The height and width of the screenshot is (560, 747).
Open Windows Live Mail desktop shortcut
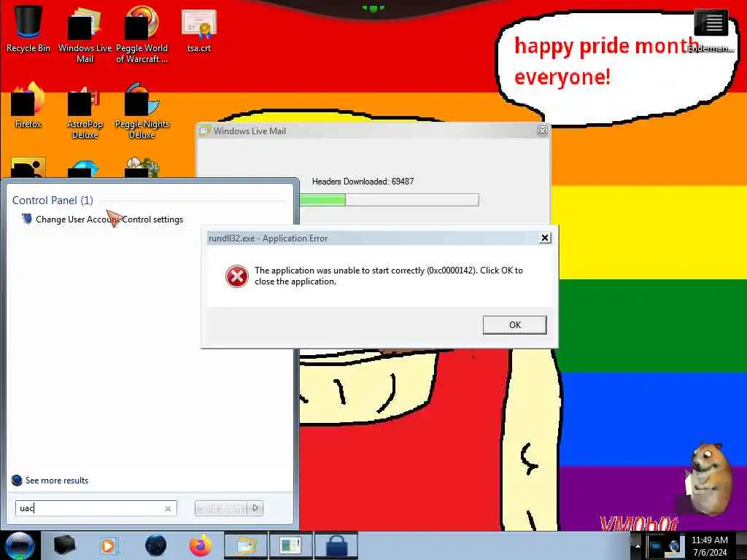point(85,34)
